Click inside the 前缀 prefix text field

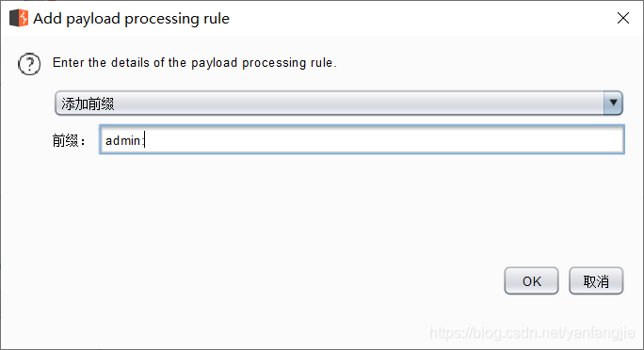click(362, 140)
